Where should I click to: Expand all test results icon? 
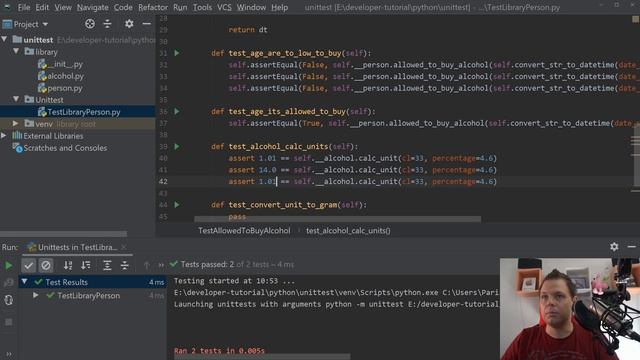(107, 266)
